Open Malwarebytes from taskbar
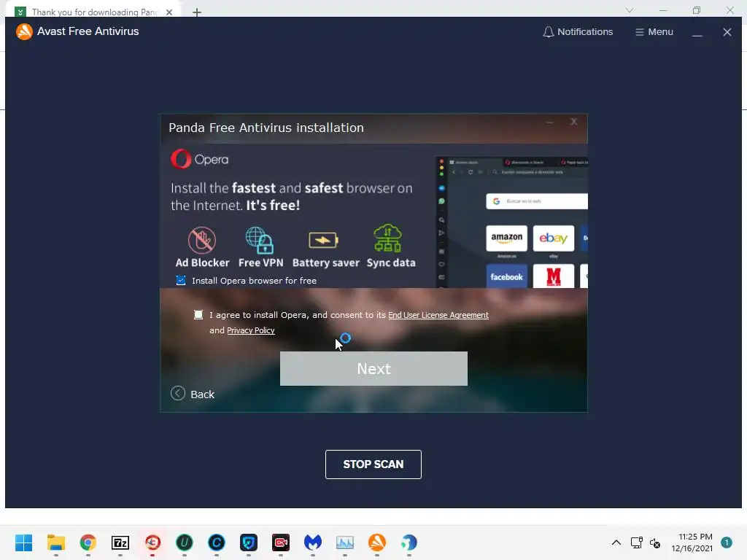The height and width of the screenshot is (560, 747). point(313,542)
